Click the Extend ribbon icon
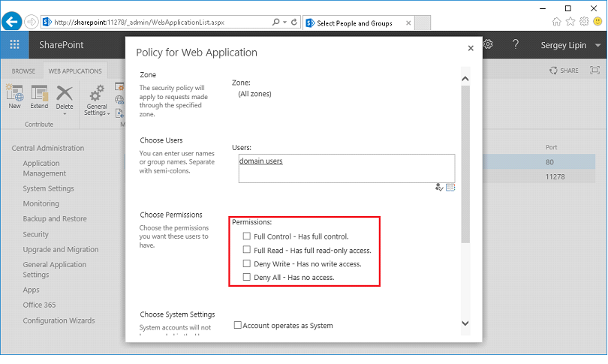The image size is (608, 364). click(39, 97)
